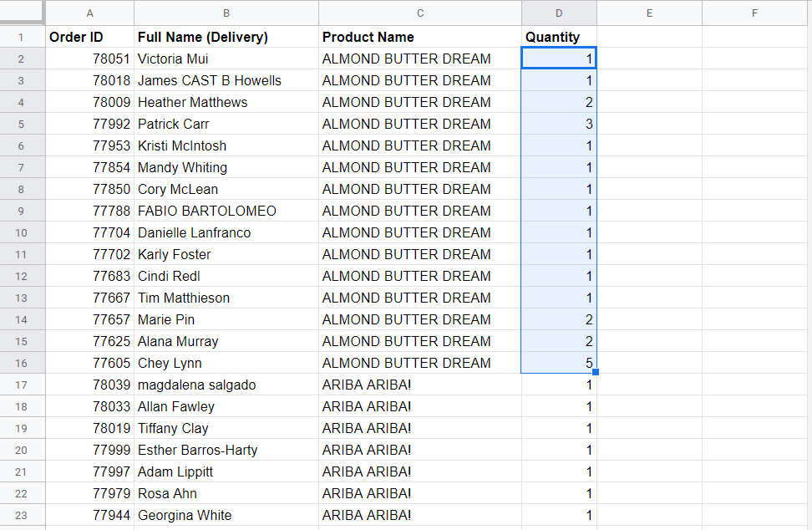Viewport: 812px width, 530px height.
Task: Select the cell with order ID 78051
Action: click(89, 59)
